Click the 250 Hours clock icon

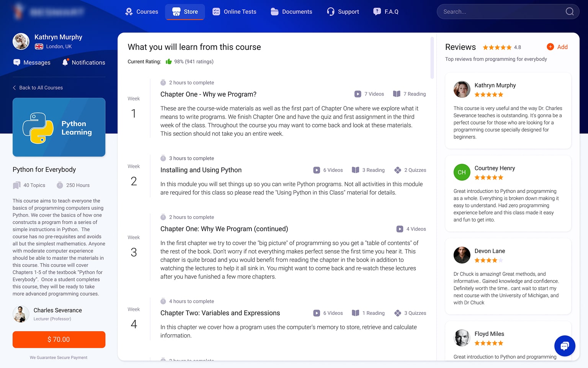60,185
